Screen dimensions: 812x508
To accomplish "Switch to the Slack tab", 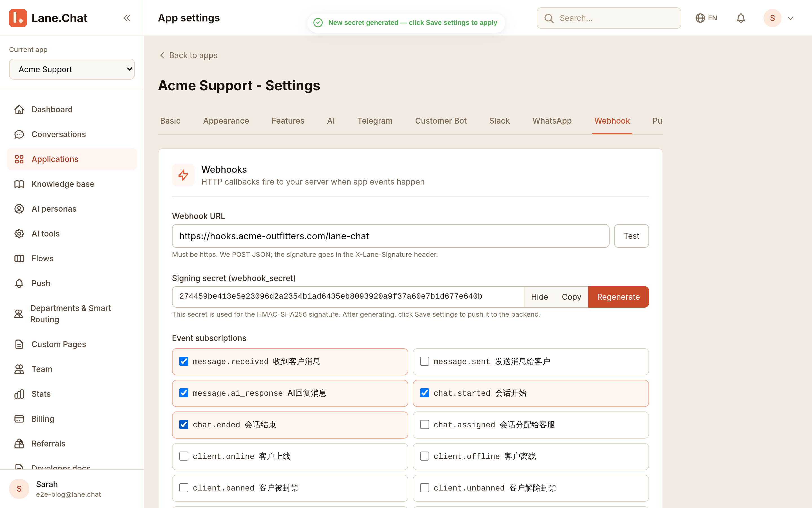I will coord(499,121).
